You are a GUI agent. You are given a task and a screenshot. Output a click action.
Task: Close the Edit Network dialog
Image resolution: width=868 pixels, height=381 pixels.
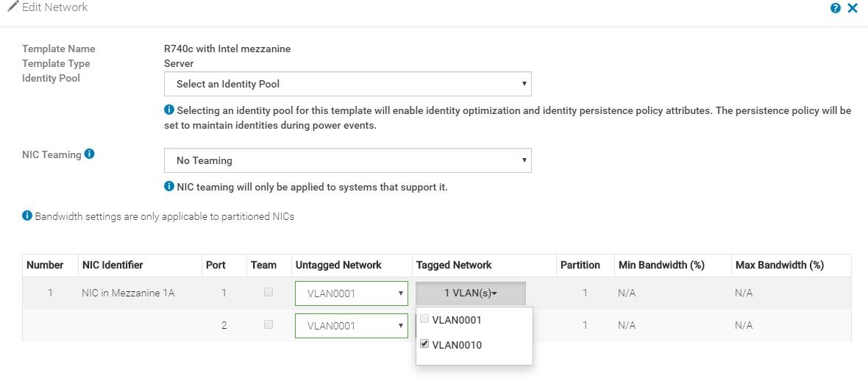point(853,8)
